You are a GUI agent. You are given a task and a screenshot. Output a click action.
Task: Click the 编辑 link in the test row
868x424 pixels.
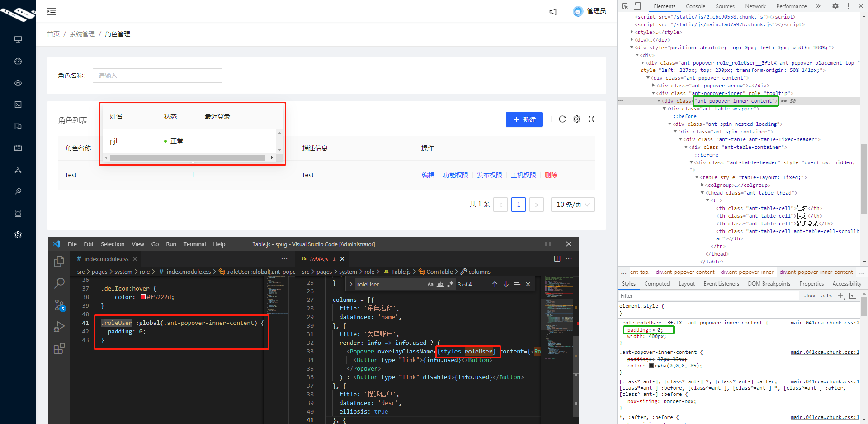pos(428,175)
